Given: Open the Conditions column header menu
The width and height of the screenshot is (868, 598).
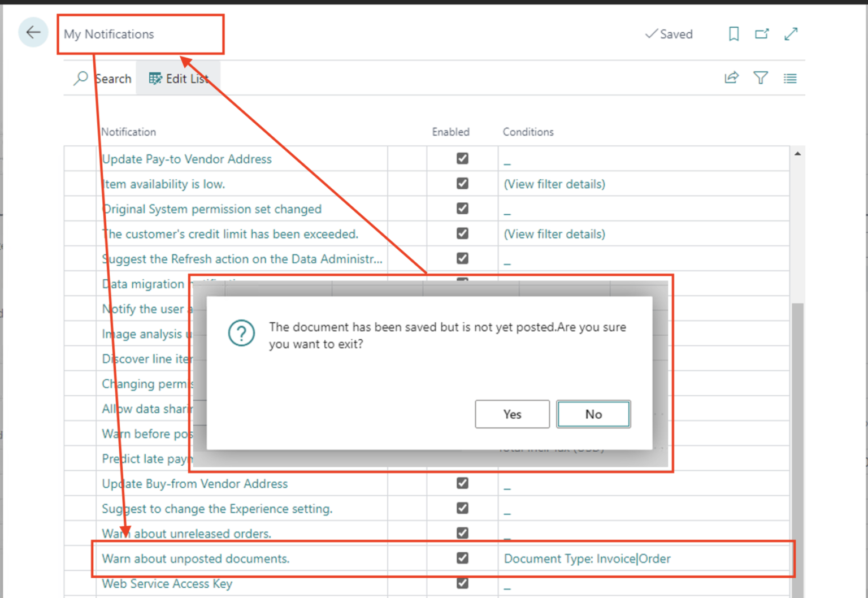Looking at the screenshot, I should (x=528, y=132).
